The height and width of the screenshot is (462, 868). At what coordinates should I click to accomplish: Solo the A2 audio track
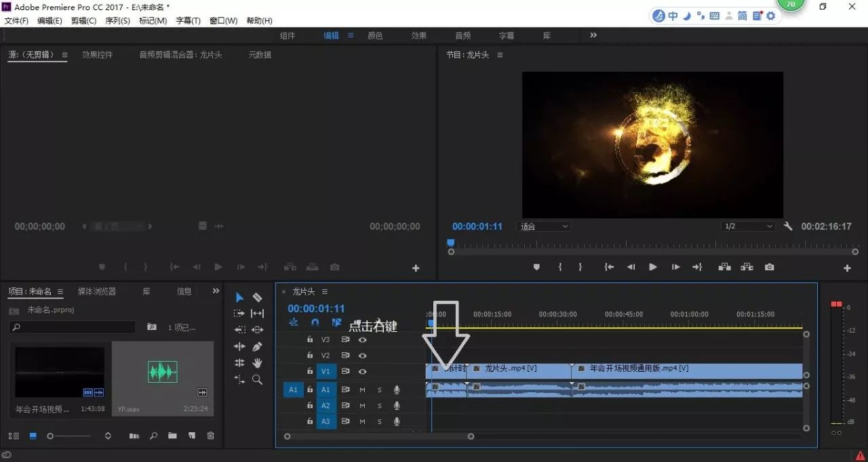[379, 405]
